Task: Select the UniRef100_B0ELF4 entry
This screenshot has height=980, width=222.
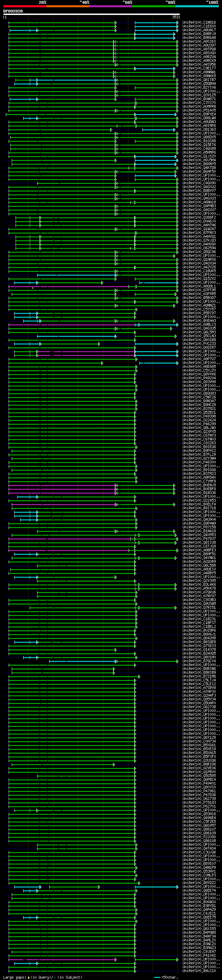Action: pos(199,504)
